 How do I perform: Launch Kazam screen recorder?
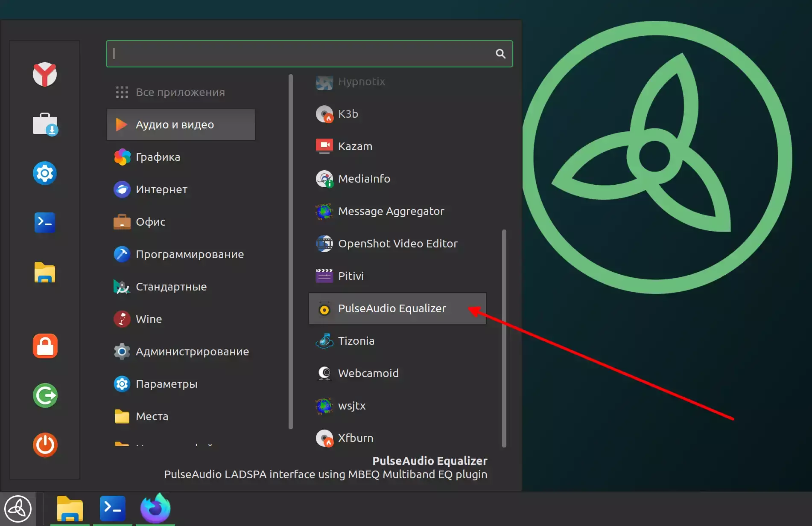(397, 146)
